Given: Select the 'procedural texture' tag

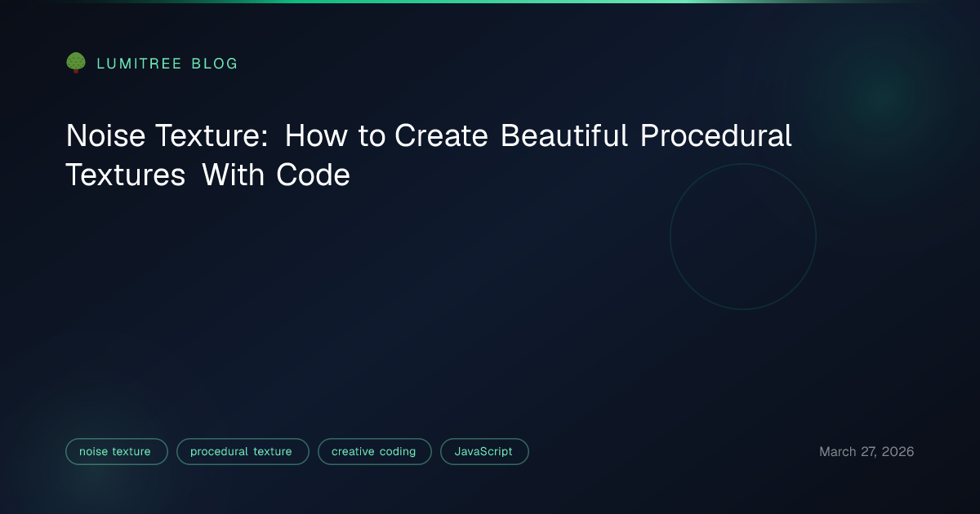Looking at the screenshot, I should 243,451.
